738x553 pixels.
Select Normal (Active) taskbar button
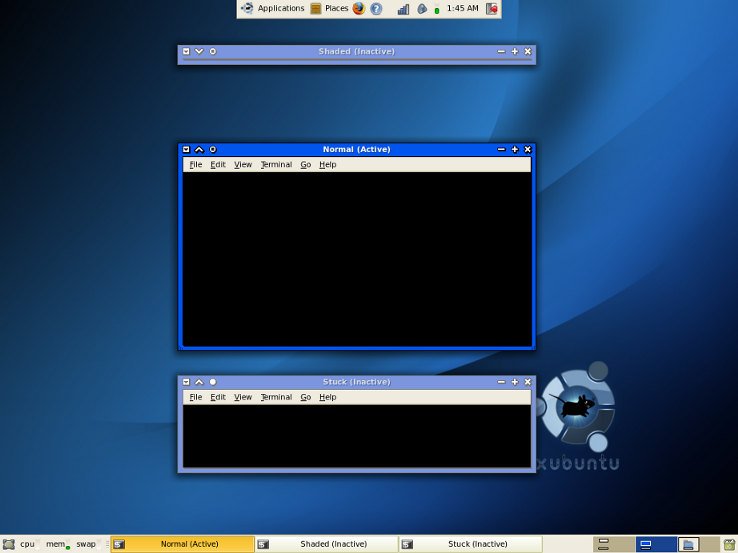pyautogui.click(x=183, y=544)
